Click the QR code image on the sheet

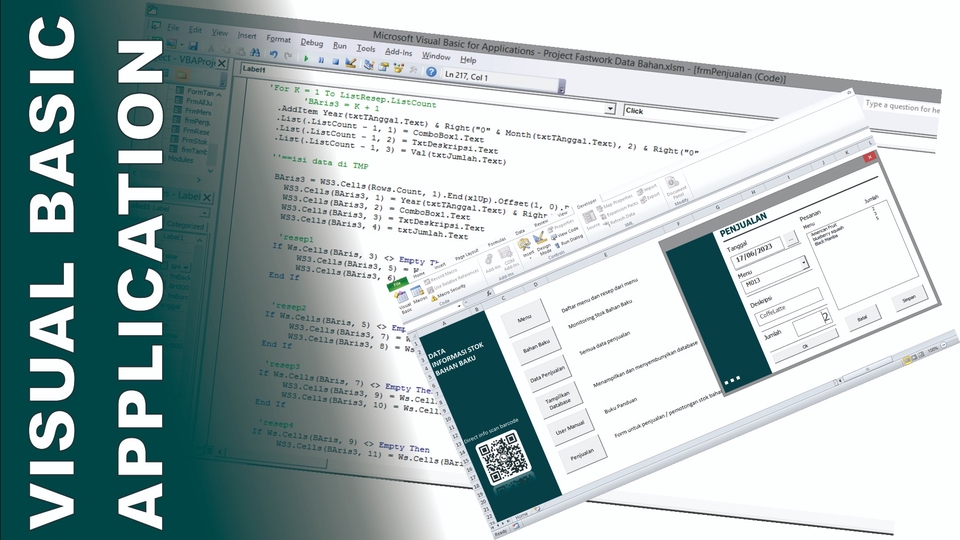tap(502, 457)
